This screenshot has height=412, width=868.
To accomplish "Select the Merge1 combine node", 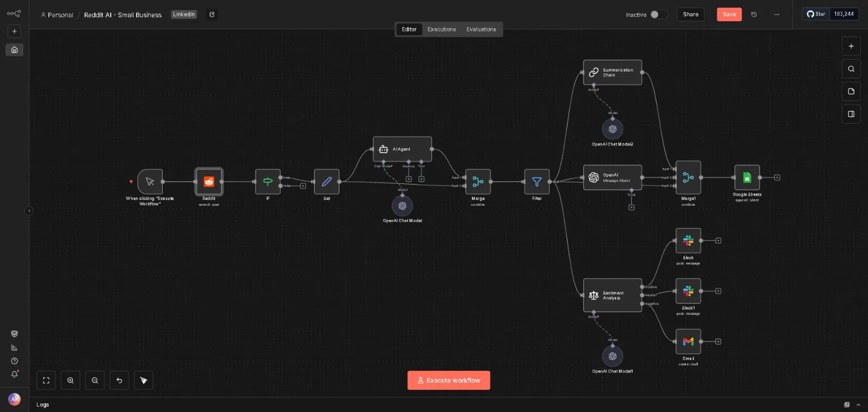I will pos(688,178).
